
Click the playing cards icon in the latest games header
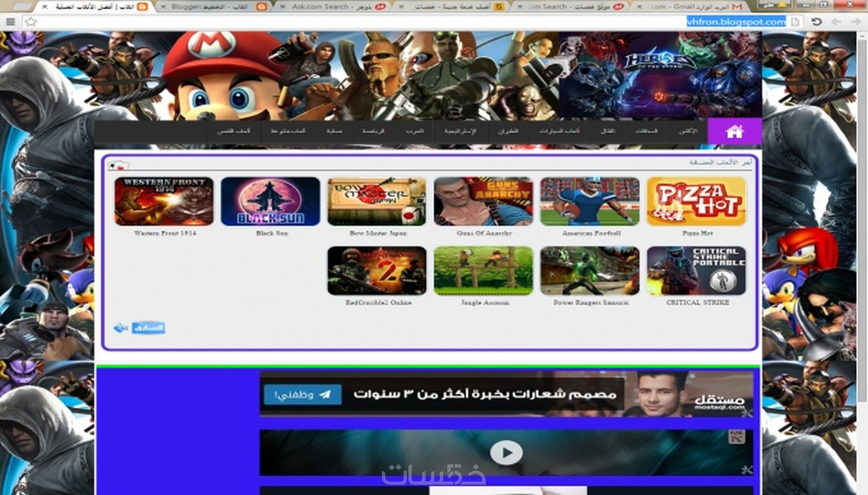click(118, 165)
